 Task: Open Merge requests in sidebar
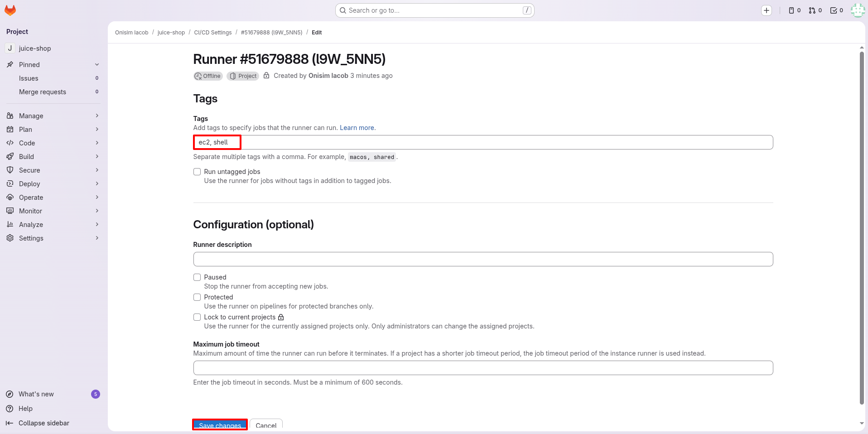43,92
